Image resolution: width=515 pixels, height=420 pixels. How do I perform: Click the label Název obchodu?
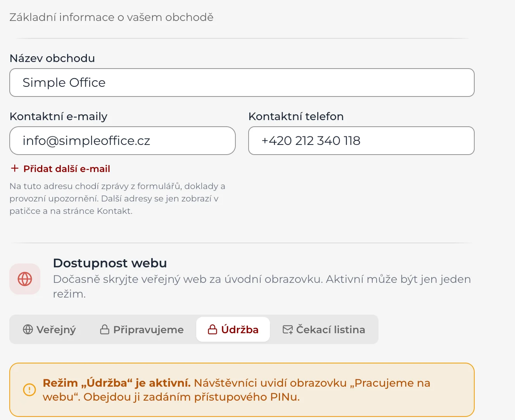[52, 58]
